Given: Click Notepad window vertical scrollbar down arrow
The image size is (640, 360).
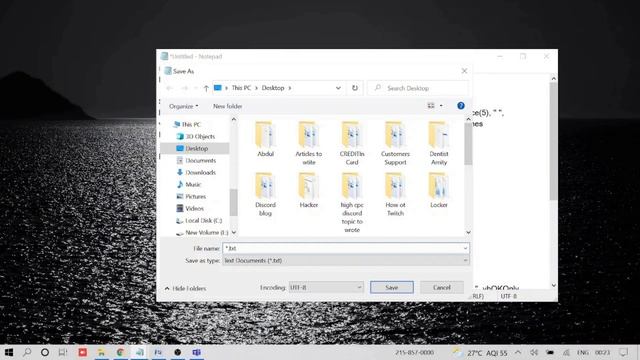Looking at the screenshot, I should [553, 286].
